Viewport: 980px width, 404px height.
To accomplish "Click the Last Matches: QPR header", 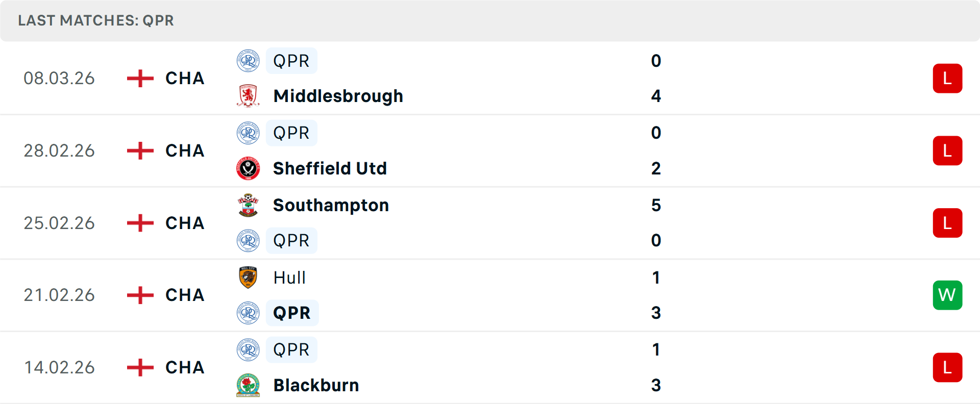I will 96,20.
